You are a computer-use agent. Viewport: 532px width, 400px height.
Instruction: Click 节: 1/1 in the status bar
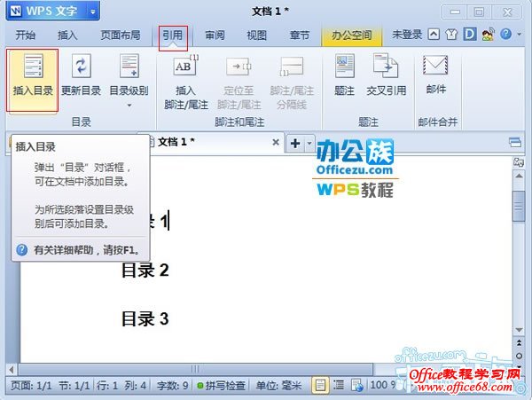pos(74,386)
